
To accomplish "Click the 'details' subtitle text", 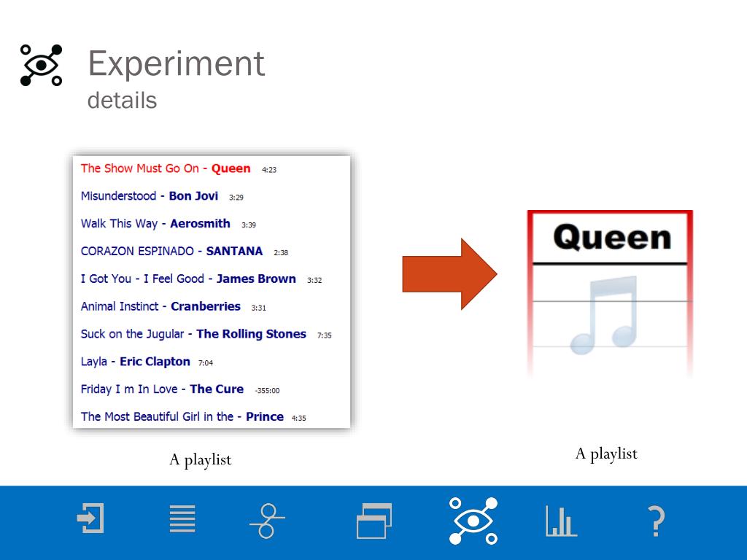I will click(122, 101).
